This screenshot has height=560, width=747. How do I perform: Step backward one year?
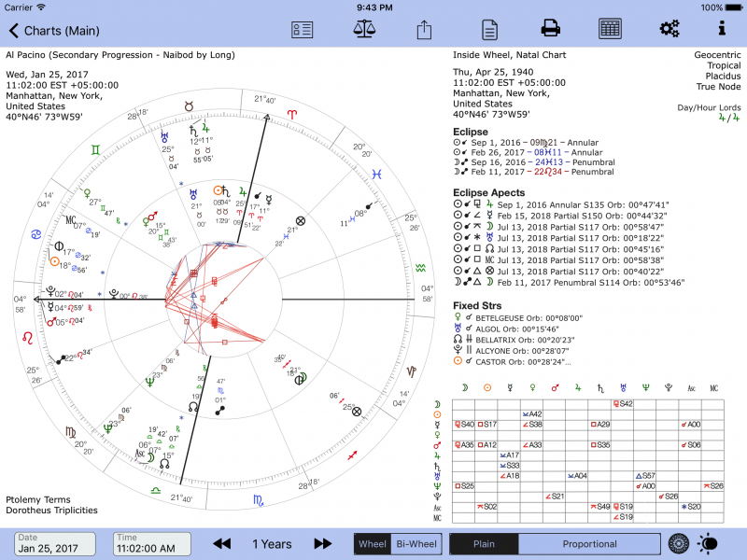[x=222, y=543]
